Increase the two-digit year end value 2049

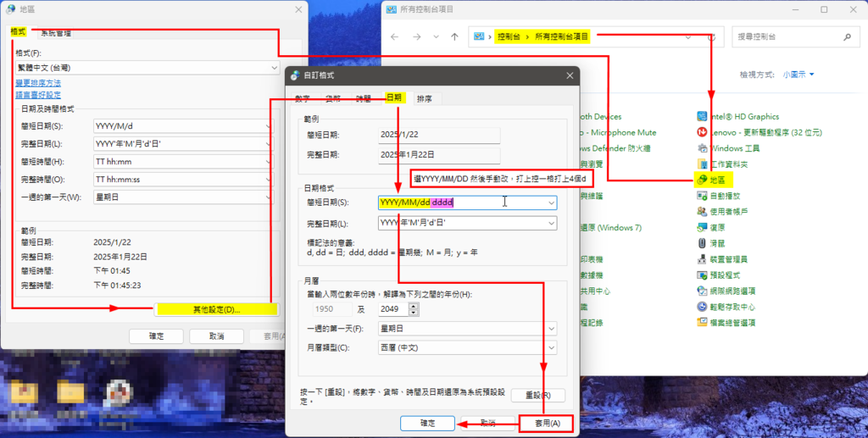pos(414,305)
